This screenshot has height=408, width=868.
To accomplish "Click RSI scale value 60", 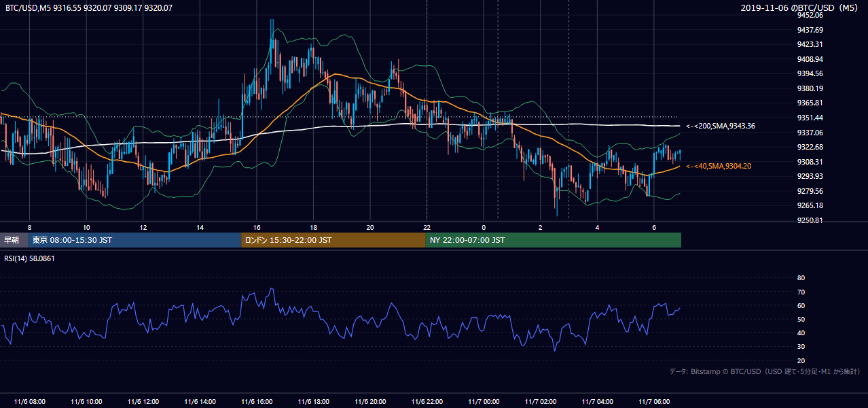I will [801, 305].
